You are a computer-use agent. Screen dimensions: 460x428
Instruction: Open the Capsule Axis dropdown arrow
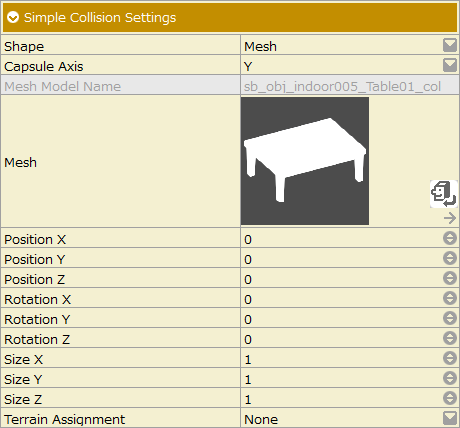click(x=450, y=65)
